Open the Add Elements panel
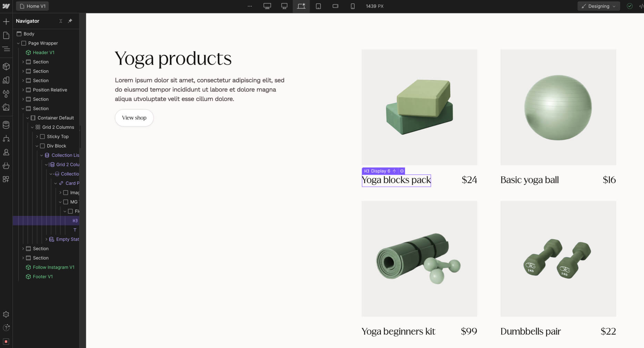The width and height of the screenshot is (644, 348). [x=6, y=21]
